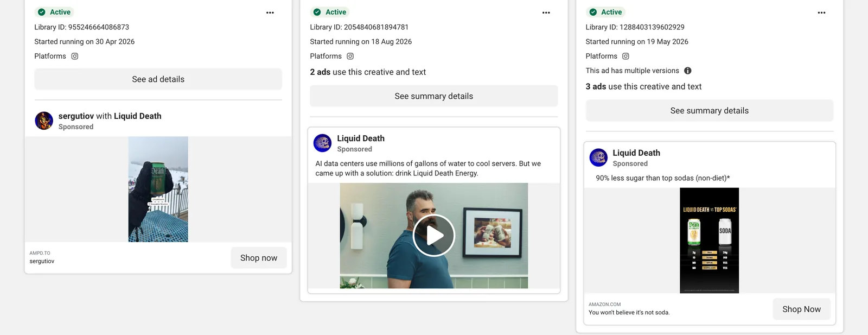868x335 pixels.
Task: Click the Liquid Death name above the 90% less sugar text
Action: pyautogui.click(x=636, y=153)
